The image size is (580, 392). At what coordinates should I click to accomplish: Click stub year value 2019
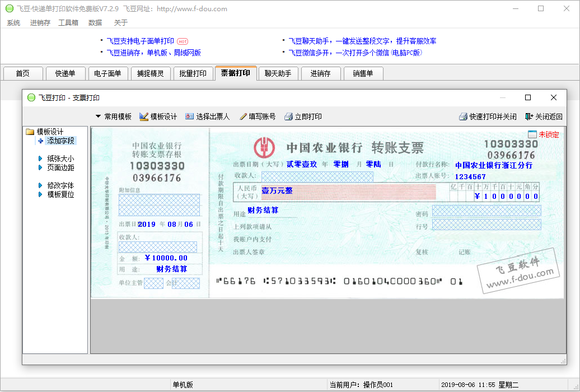tap(147, 225)
